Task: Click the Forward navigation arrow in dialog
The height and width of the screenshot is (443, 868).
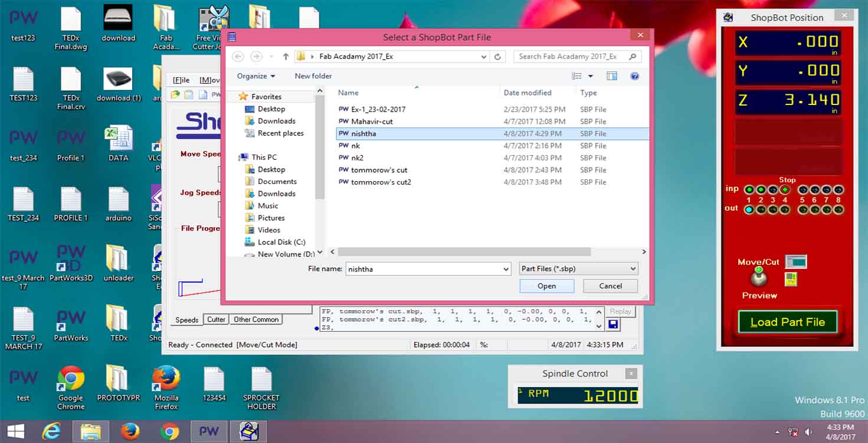Action: click(256, 57)
